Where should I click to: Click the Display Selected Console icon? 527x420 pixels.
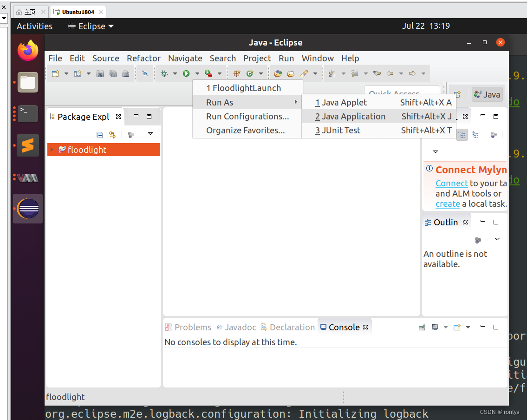435,327
